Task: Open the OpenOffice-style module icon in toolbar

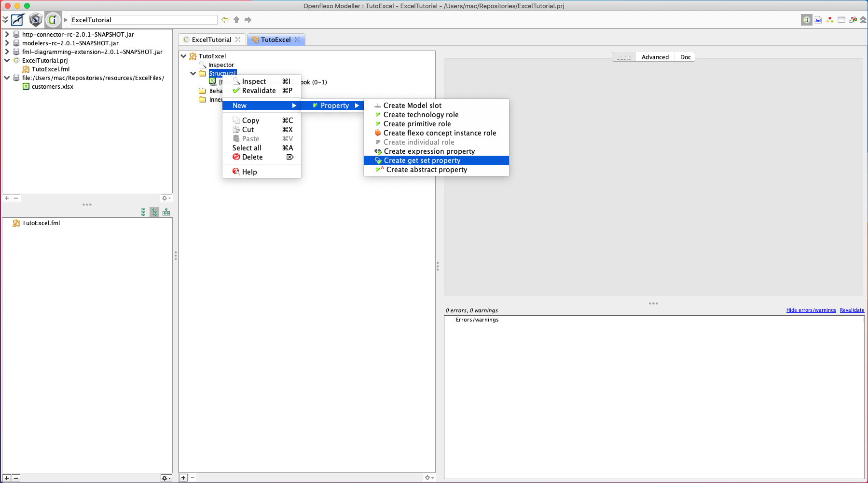Action: [18, 20]
